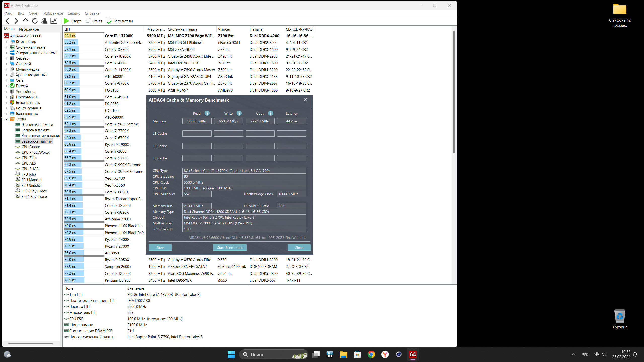644x362 pixels.
Task: Open the Сервис menu
Action: point(74,13)
